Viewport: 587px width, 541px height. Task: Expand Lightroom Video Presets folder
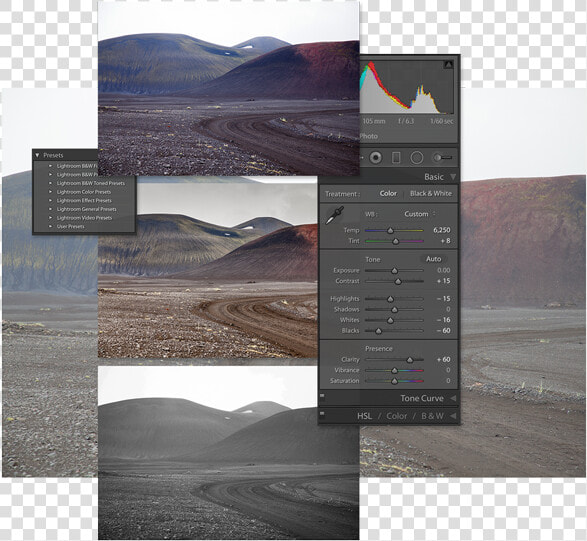[51, 218]
